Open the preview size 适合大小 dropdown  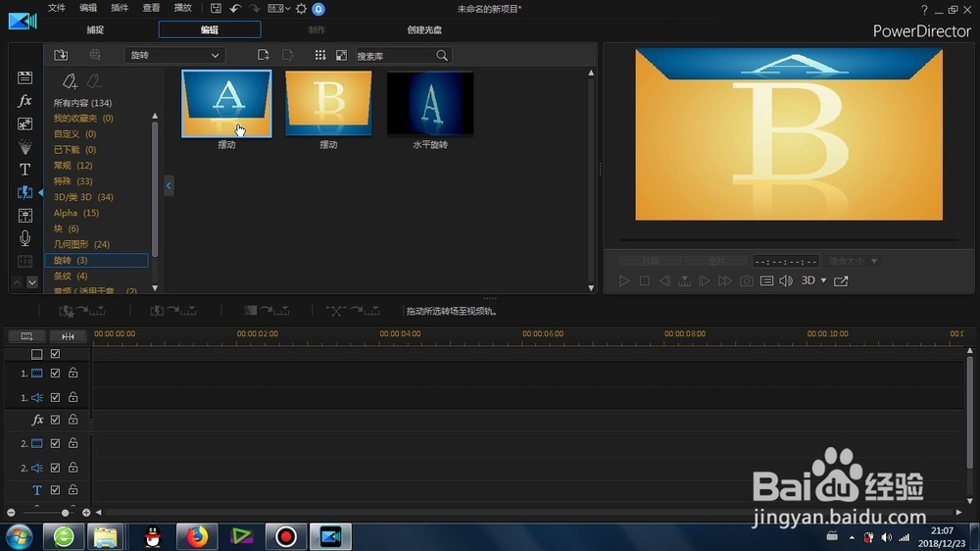(x=853, y=261)
